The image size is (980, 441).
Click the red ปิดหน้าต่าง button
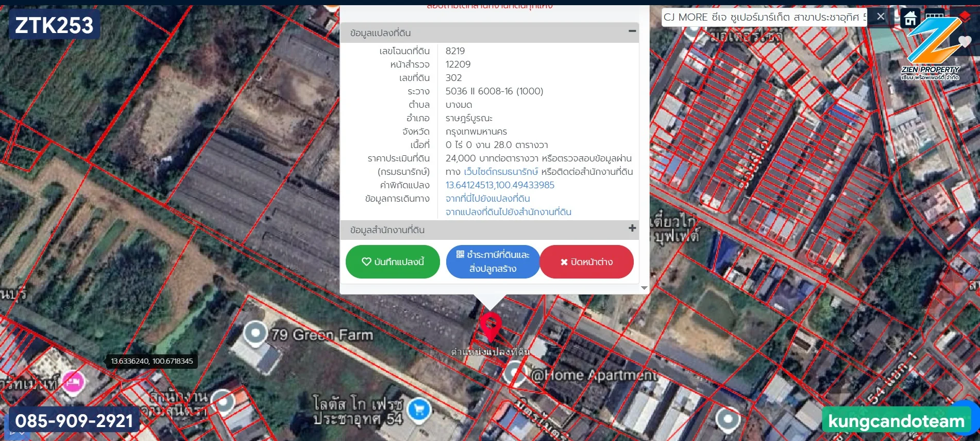click(587, 262)
